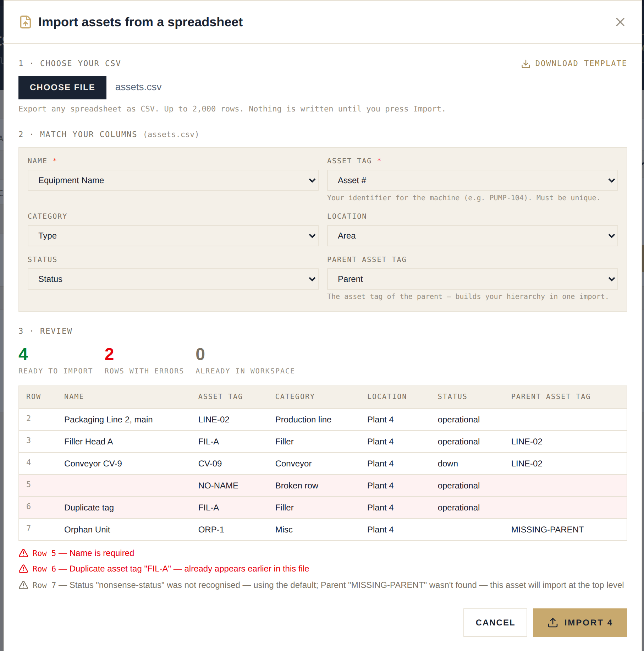Click the 'Conveyor CV-9' name cell
The image size is (644, 651).
click(x=93, y=464)
